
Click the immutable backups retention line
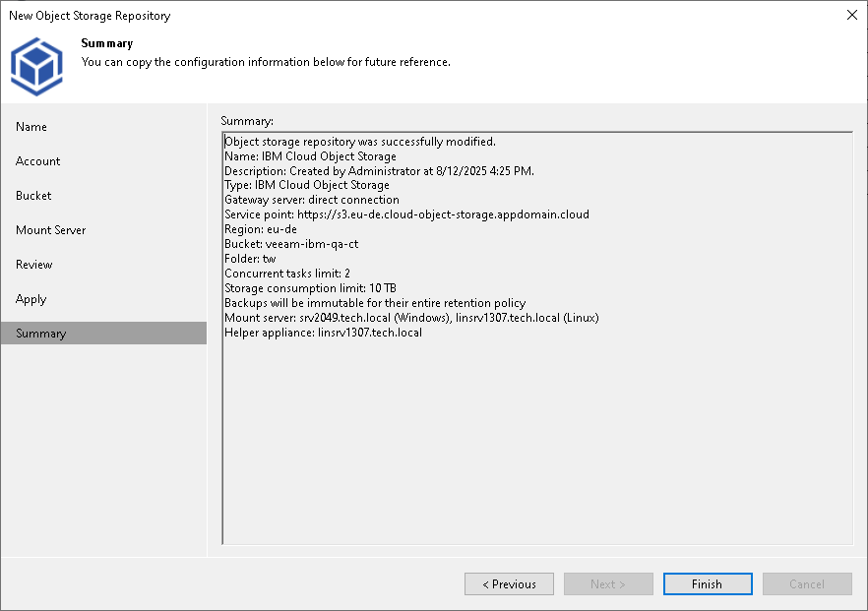point(375,303)
